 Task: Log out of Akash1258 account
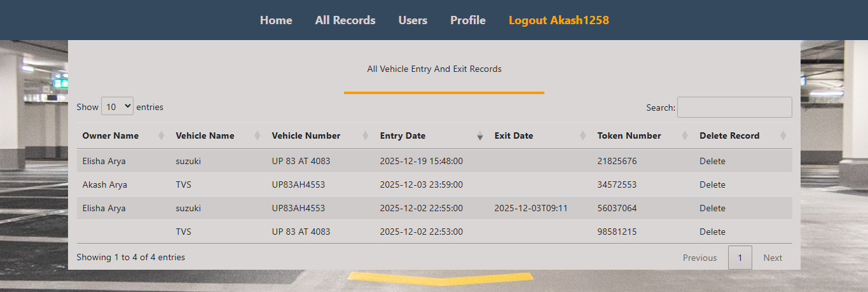point(558,20)
